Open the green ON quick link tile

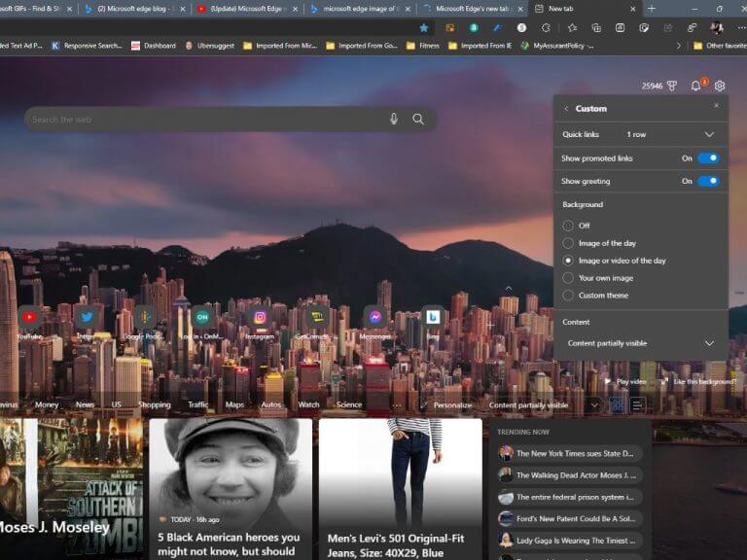click(x=202, y=317)
